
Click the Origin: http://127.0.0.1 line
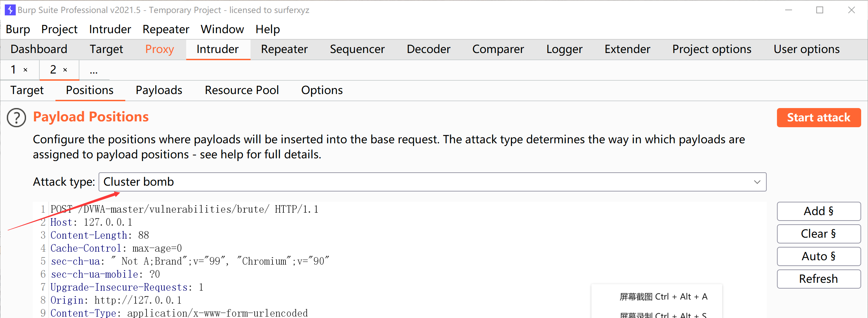[116, 300]
